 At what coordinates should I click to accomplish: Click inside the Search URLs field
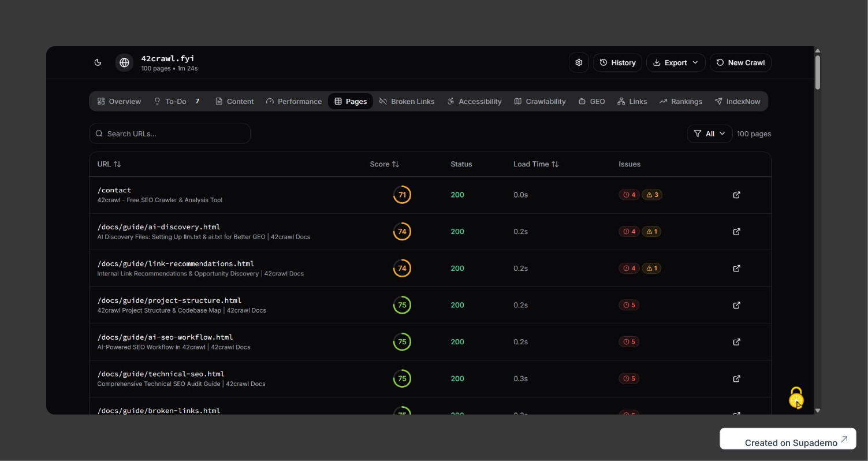point(169,133)
